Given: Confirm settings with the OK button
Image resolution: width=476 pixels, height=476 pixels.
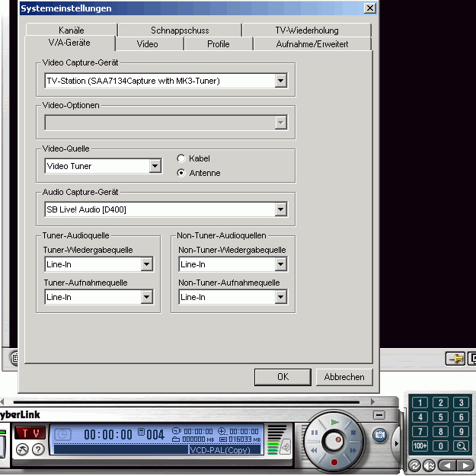Looking at the screenshot, I should click(283, 377).
